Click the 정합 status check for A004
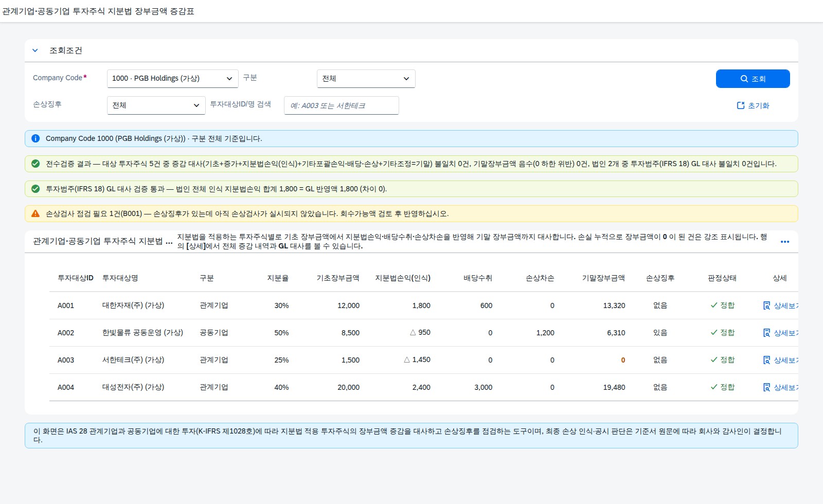Screen dimensions: 823x504 (722, 387)
